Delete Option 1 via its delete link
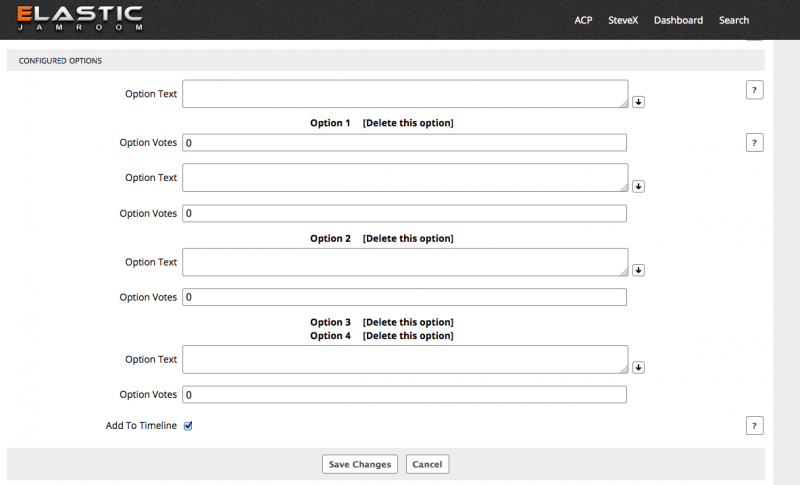 [407, 123]
